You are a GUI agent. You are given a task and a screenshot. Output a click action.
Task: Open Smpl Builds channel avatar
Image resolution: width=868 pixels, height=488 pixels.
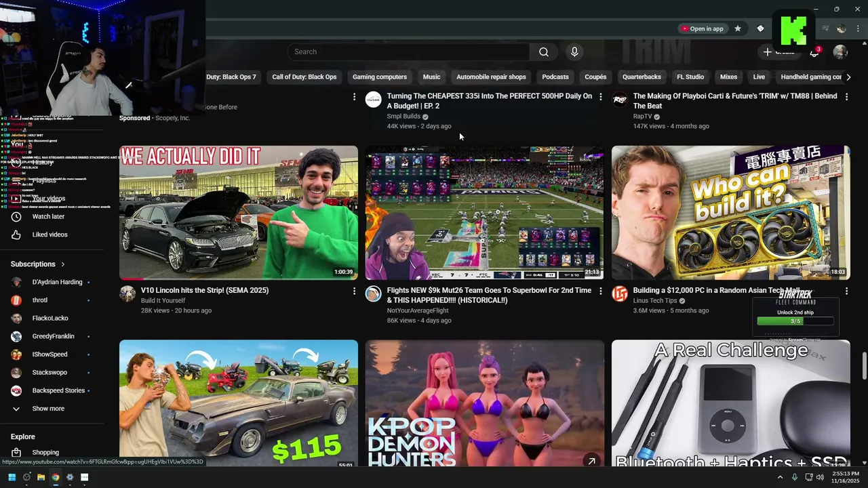pyautogui.click(x=374, y=100)
